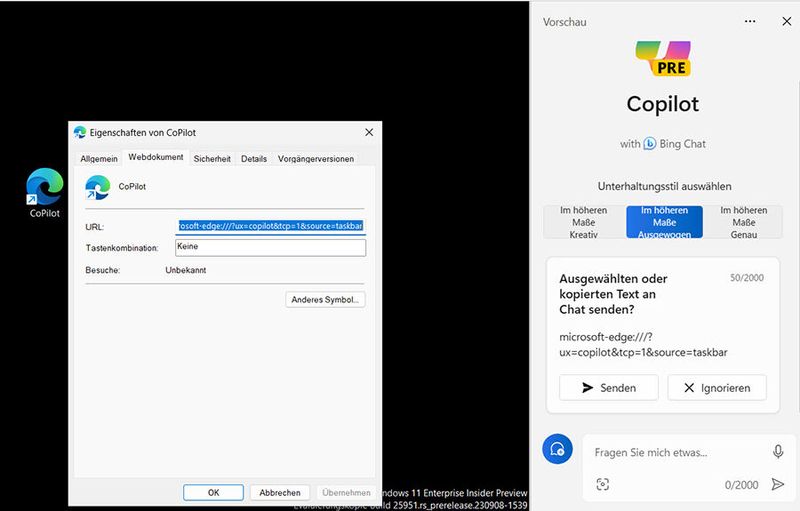Click the send arrow icon in chat box

778,484
